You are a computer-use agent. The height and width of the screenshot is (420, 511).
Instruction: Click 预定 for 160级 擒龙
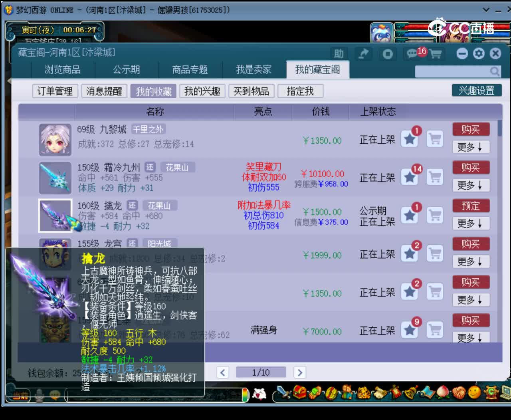(x=471, y=206)
